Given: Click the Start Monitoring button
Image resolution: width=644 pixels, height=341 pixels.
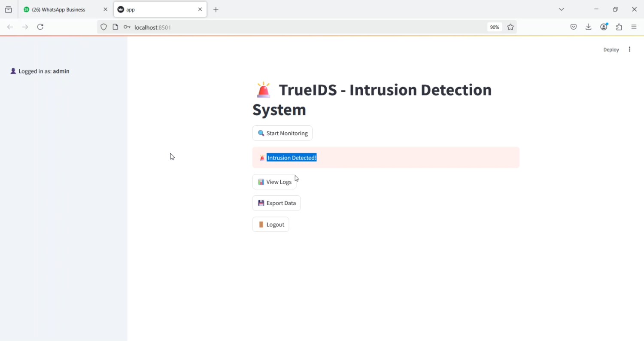Looking at the screenshot, I should click(x=282, y=133).
